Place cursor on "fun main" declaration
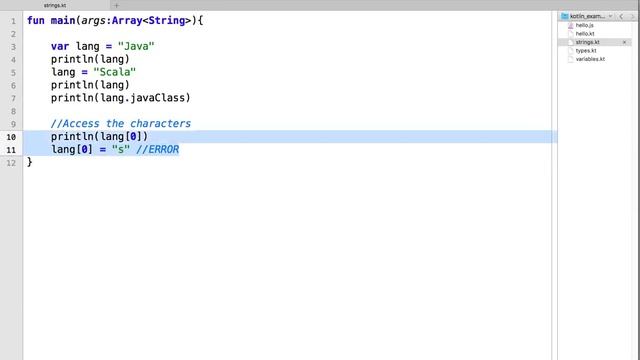The image size is (640, 360). tap(51, 20)
